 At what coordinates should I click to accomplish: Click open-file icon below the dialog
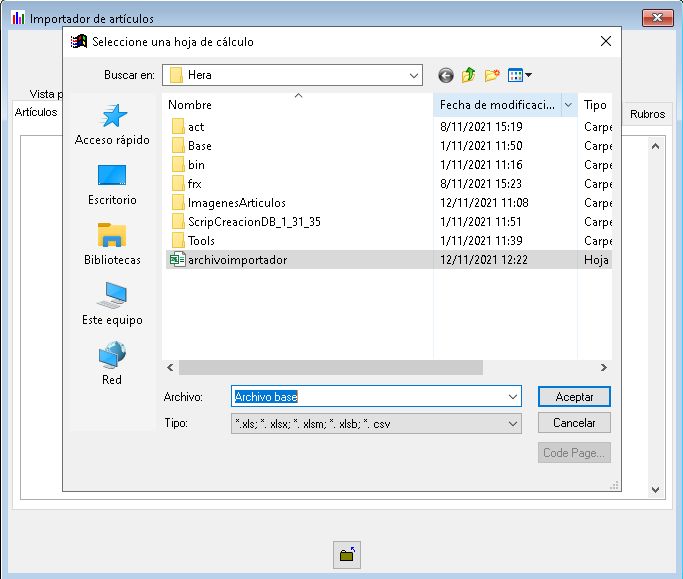(347, 554)
